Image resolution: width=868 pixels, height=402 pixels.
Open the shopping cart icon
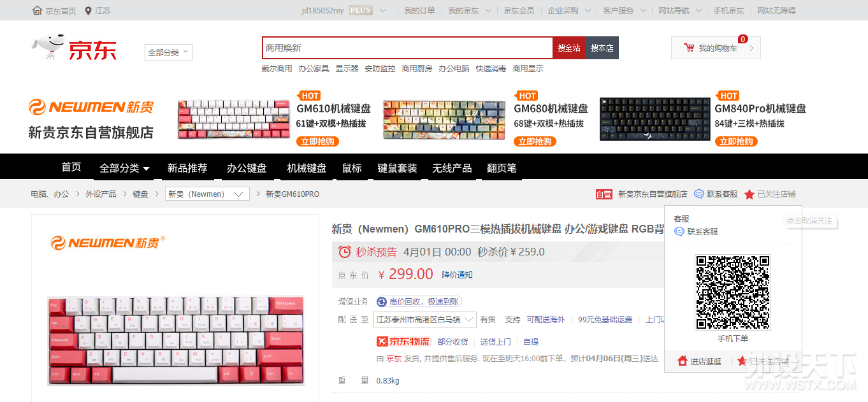[x=689, y=48]
